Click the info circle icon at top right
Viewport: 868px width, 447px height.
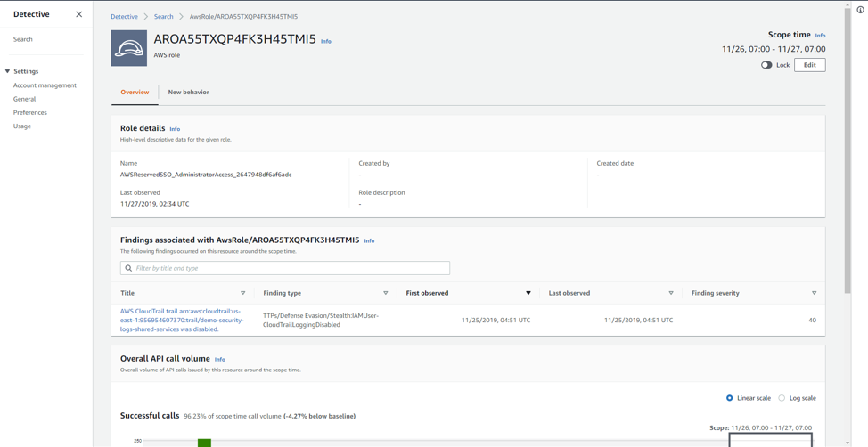pos(860,11)
